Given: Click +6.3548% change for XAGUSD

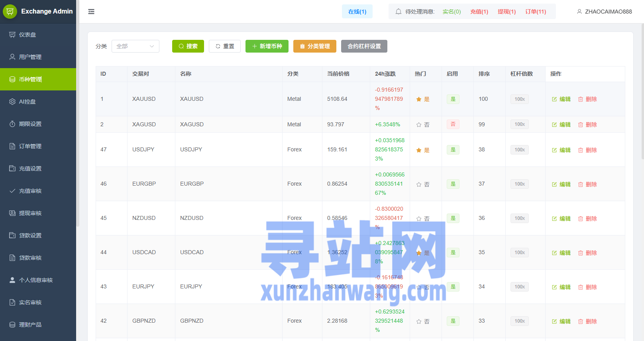Looking at the screenshot, I should 387,124.
